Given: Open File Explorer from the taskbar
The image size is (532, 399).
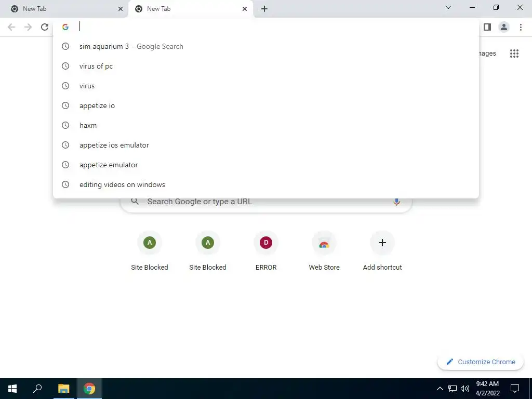Looking at the screenshot, I should point(63,389).
